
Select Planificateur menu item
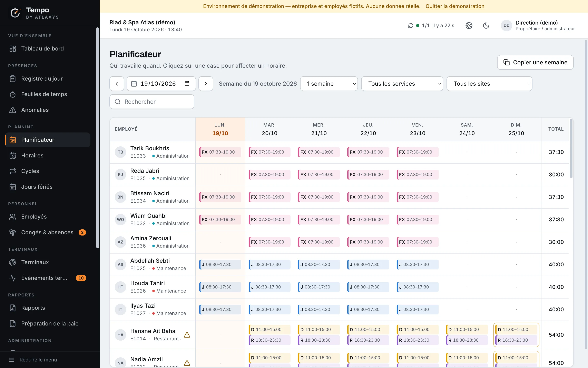click(x=48, y=140)
